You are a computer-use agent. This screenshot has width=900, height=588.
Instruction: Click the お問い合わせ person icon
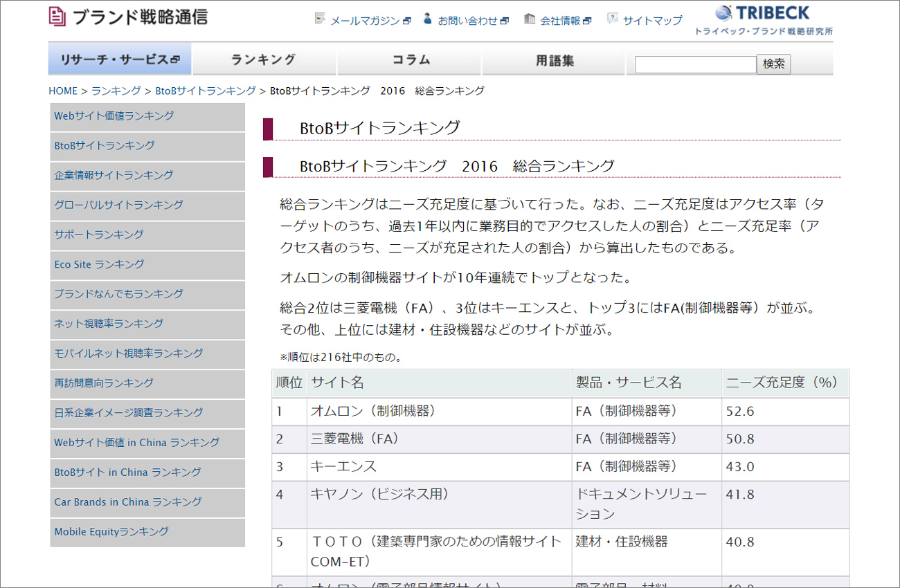[428, 19]
